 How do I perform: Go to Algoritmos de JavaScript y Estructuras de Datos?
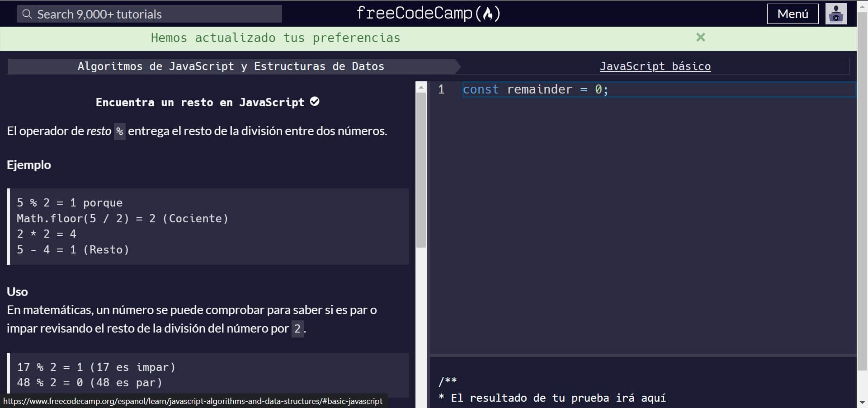coord(231,66)
